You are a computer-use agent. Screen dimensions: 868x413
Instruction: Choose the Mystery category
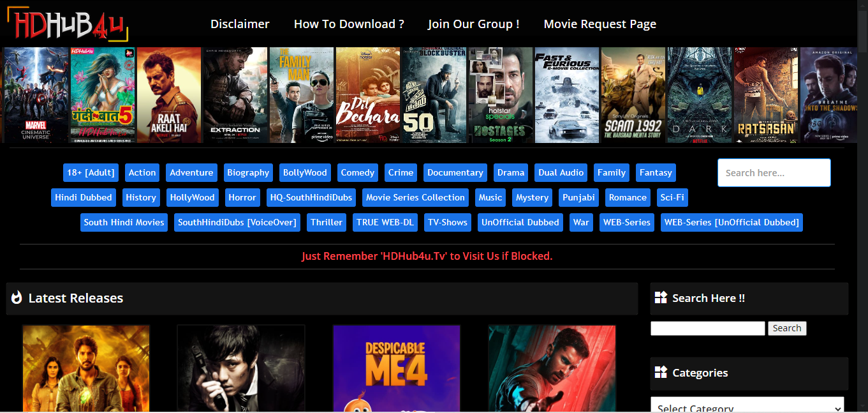[x=532, y=197]
